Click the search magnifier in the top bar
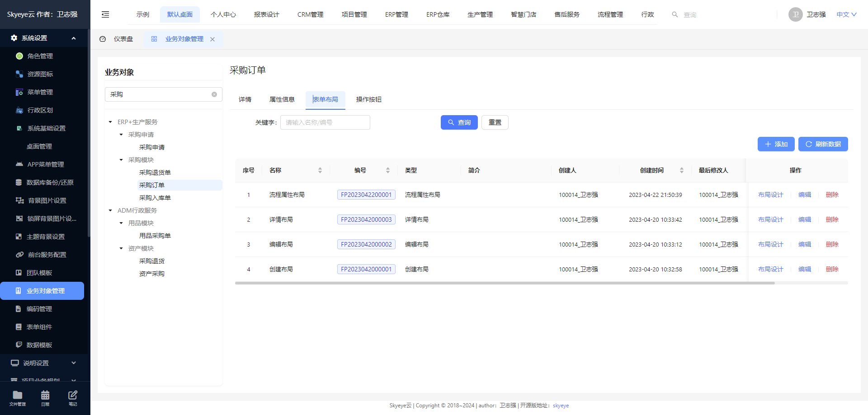This screenshot has width=868, height=415. click(675, 14)
